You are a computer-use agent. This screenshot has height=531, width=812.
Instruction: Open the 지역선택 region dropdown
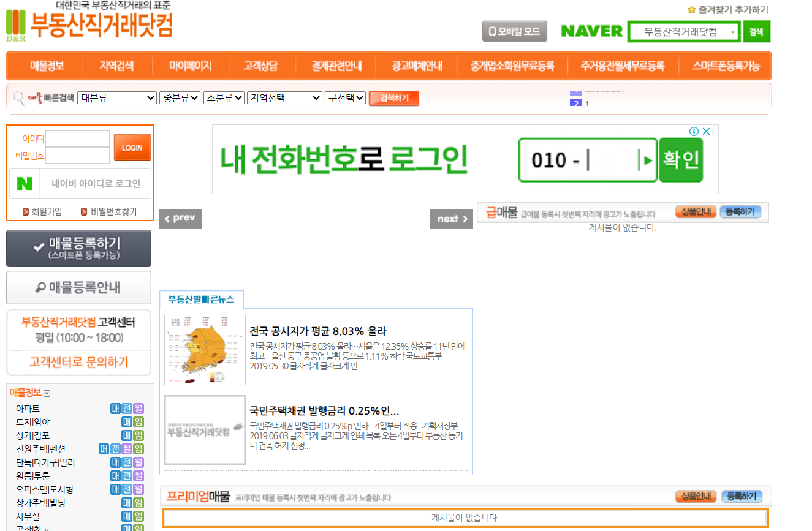pyautogui.click(x=284, y=97)
